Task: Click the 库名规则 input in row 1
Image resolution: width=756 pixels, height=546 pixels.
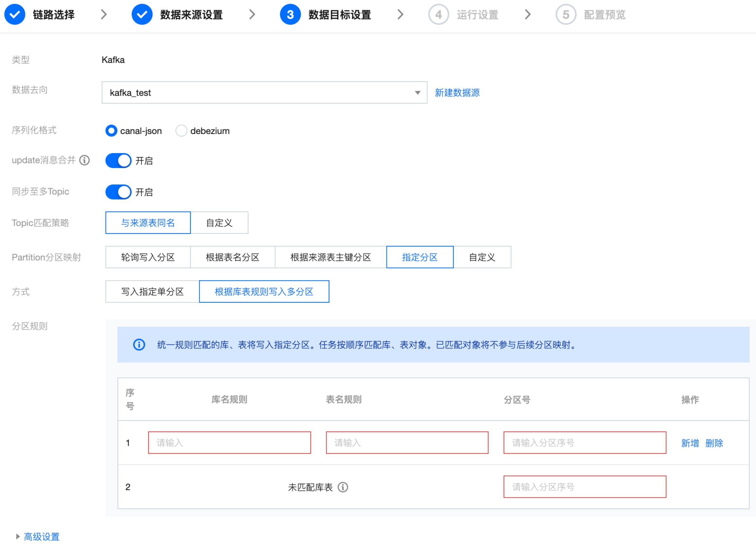Action: tap(229, 442)
